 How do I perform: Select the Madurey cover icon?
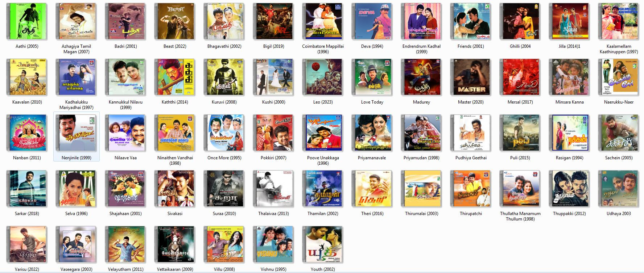(421, 77)
